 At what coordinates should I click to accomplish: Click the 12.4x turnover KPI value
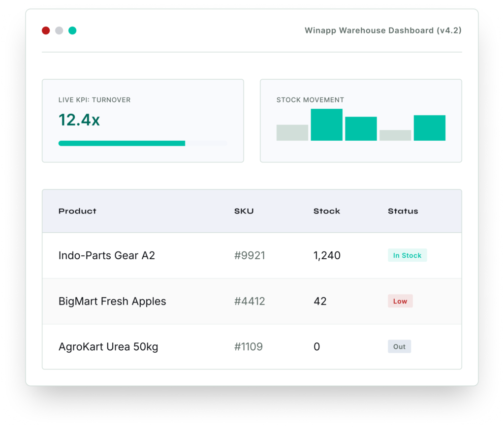(x=79, y=120)
